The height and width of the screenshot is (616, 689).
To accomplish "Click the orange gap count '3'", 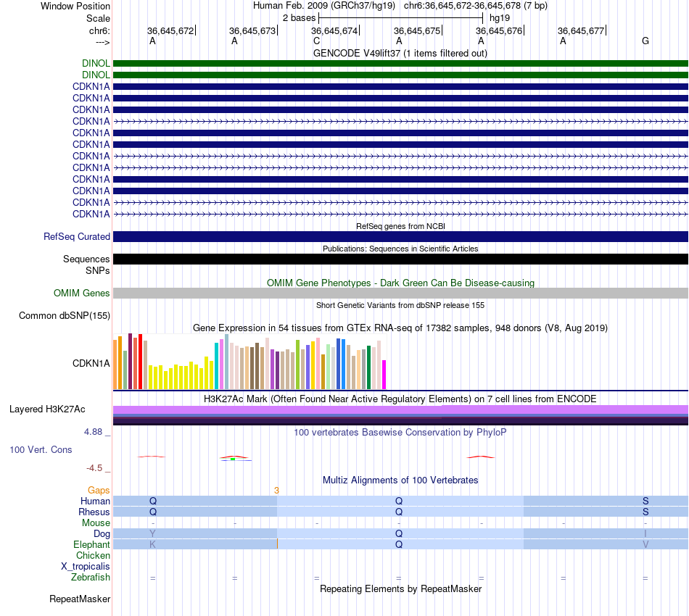I will (x=276, y=491).
